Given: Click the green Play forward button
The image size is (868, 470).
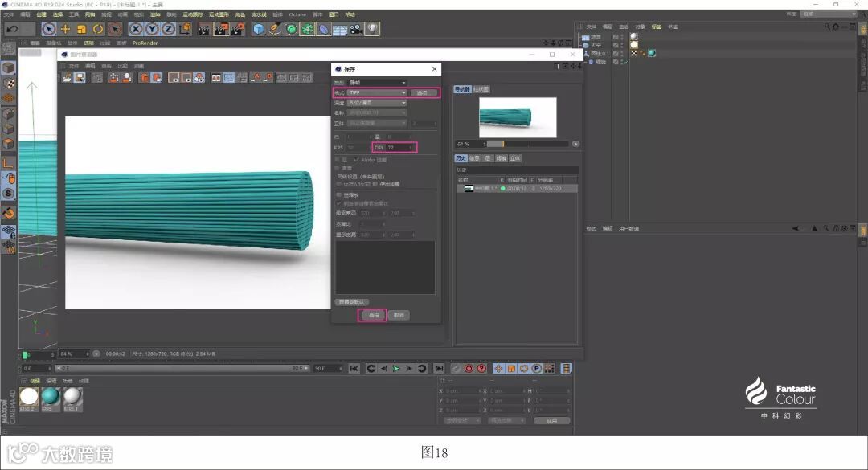Looking at the screenshot, I should point(396,369).
